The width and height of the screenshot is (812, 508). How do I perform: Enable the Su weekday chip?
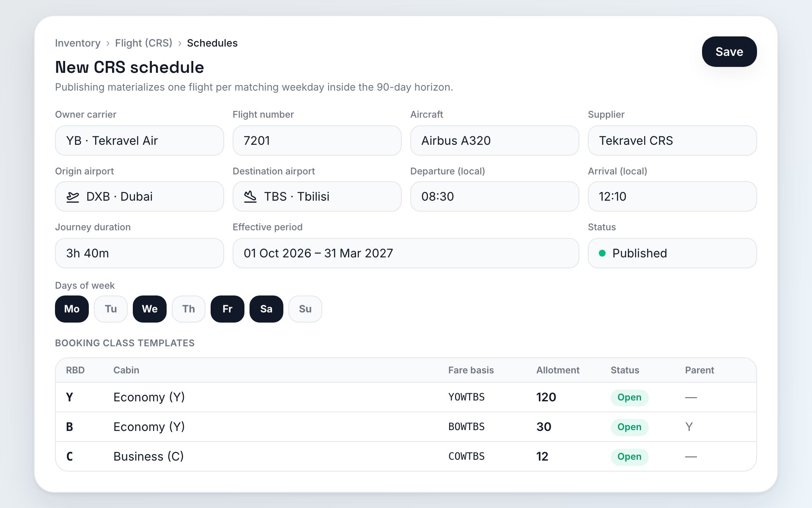tap(305, 309)
